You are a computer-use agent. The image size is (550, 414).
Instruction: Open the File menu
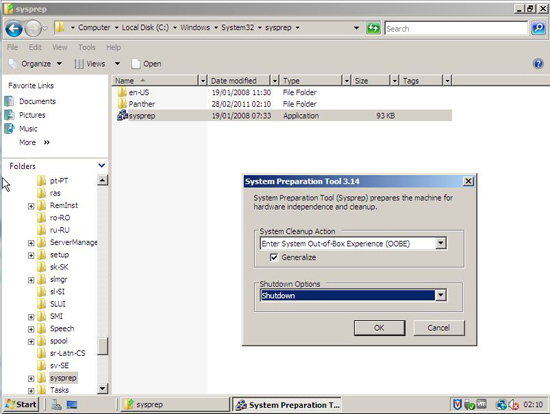pyautogui.click(x=12, y=47)
